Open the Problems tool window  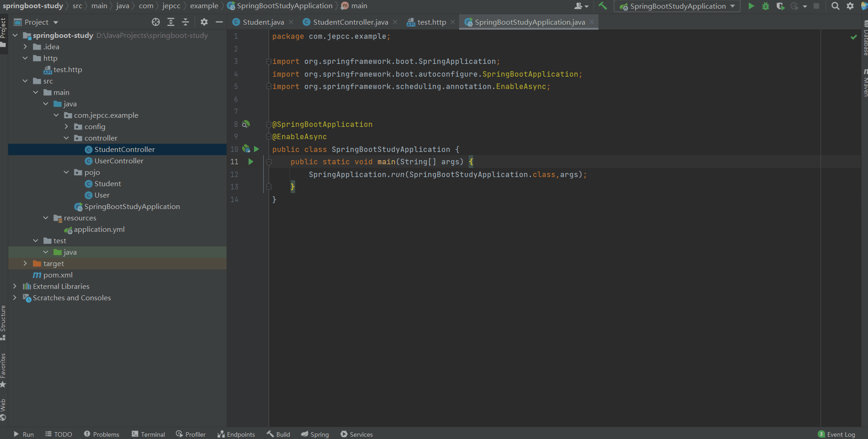pos(101,434)
